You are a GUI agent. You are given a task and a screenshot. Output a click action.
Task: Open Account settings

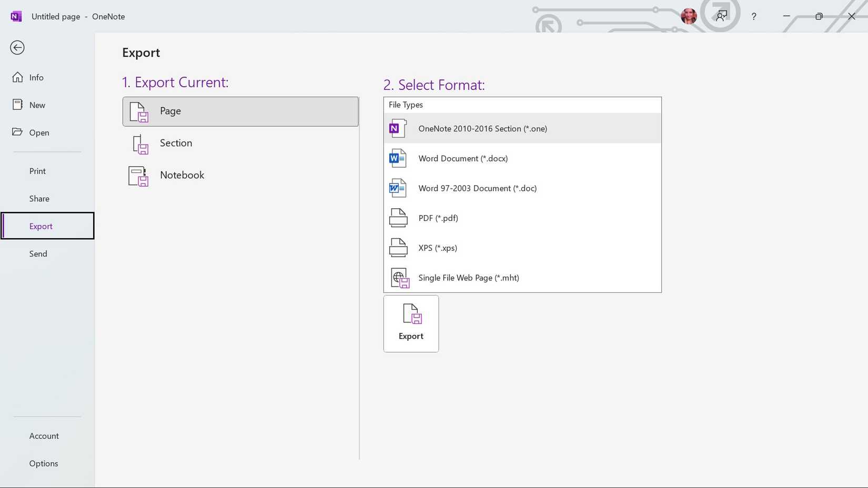point(44,435)
